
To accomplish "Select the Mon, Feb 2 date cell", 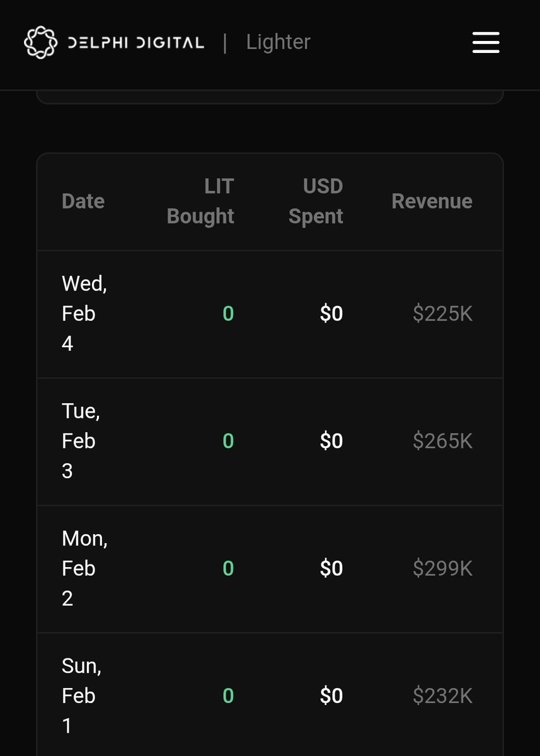I will [x=84, y=568].
